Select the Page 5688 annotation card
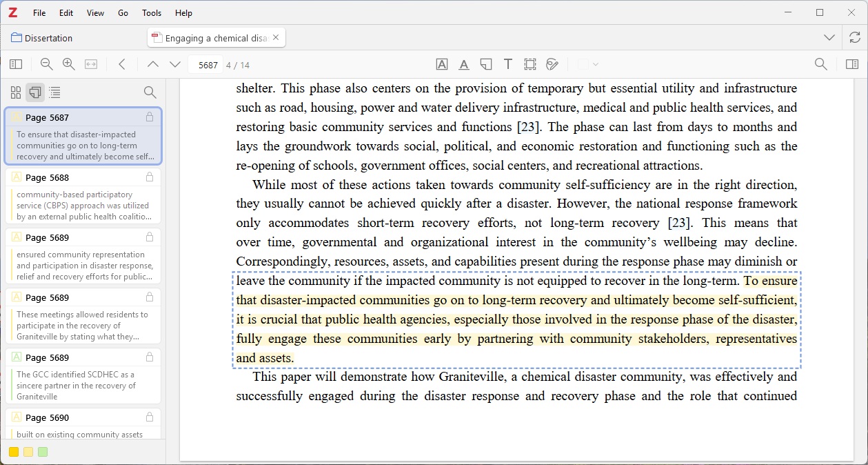 pos(83,196)
